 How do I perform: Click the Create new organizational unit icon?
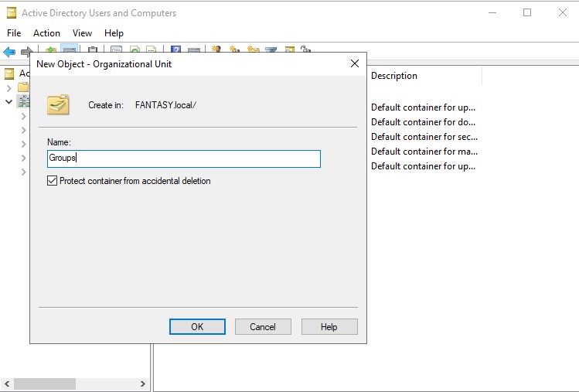(x=253, y=49)
